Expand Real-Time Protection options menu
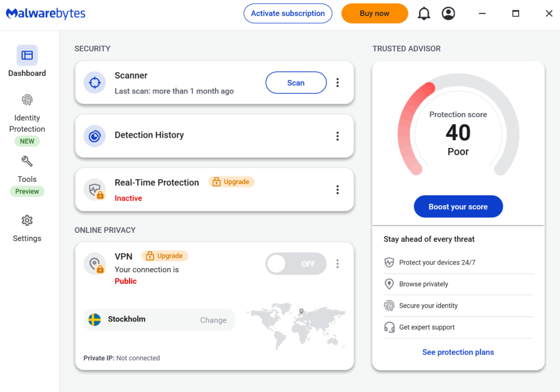Screen dimensions: 560x392 click(x=337, y=190)
